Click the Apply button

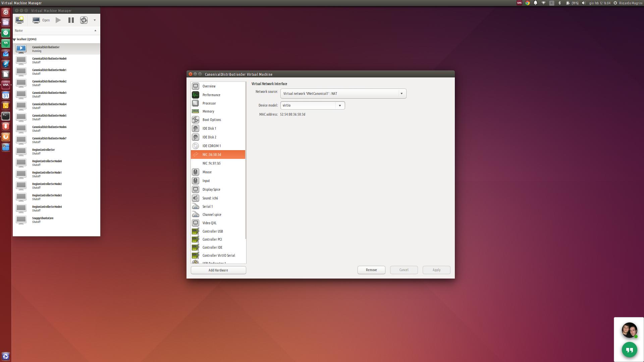[436, 270]
